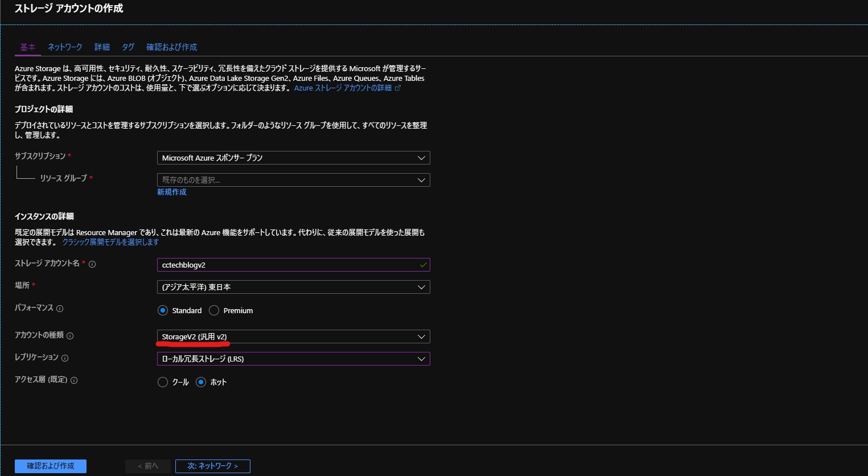868x476 pixels.
Task: Switch to the 詳細 tab
Action: pos(102,47)
